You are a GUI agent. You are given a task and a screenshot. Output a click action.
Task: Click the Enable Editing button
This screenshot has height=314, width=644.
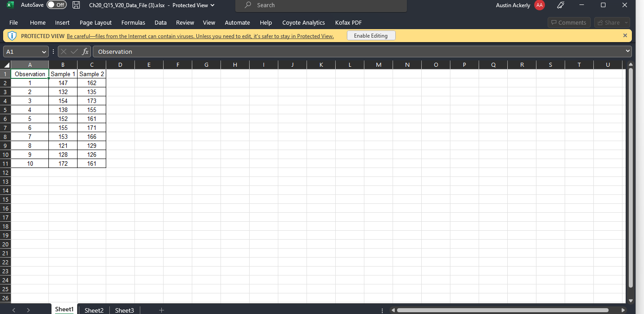tap(371, 35)
